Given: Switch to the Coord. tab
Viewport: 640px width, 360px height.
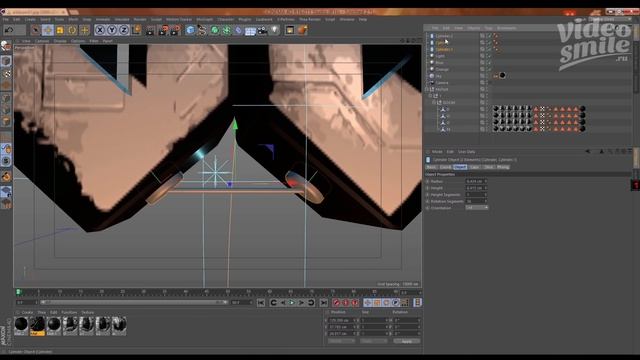Looking at the screenshot, I should click(445, 167).
